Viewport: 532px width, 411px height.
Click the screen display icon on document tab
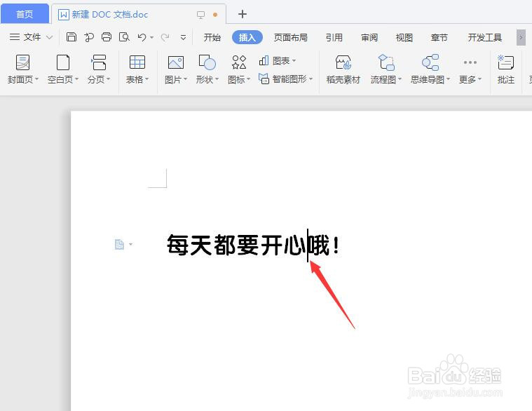pyautogui.click(x=201, y=15)
